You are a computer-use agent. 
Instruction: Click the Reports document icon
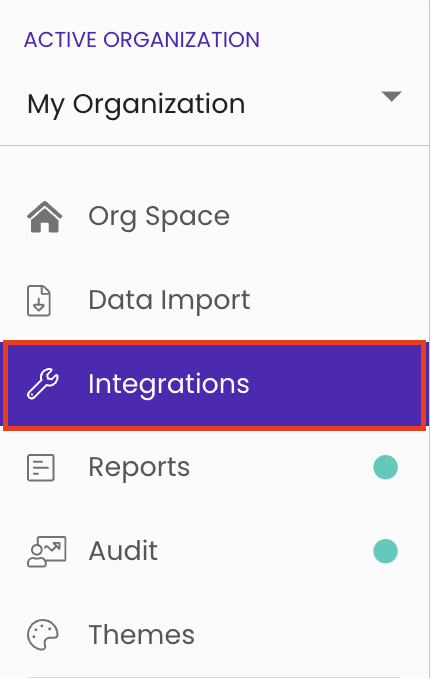[41, 467]
